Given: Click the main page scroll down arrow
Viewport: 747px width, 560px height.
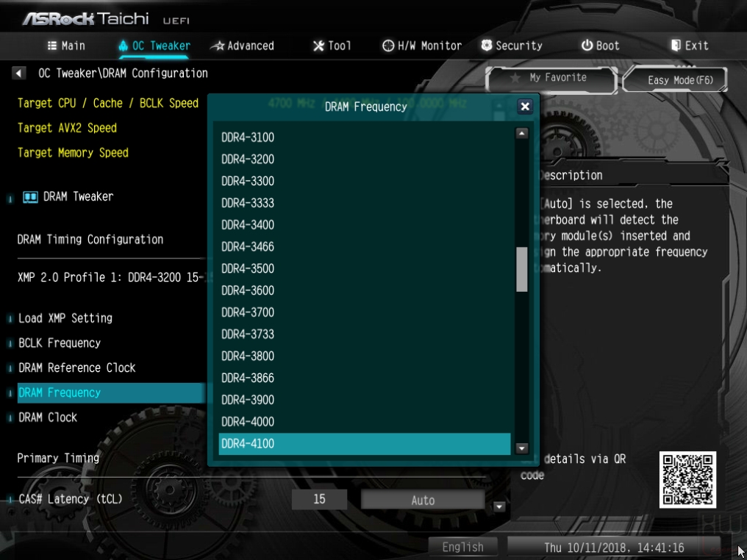Looking at the screenshot, I should click(498, 506).
